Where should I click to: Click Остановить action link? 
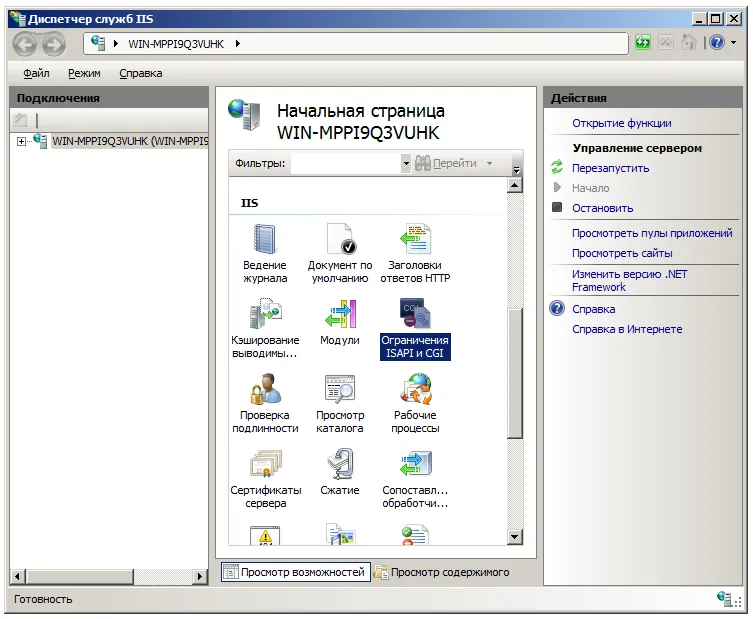click(602, 208)
